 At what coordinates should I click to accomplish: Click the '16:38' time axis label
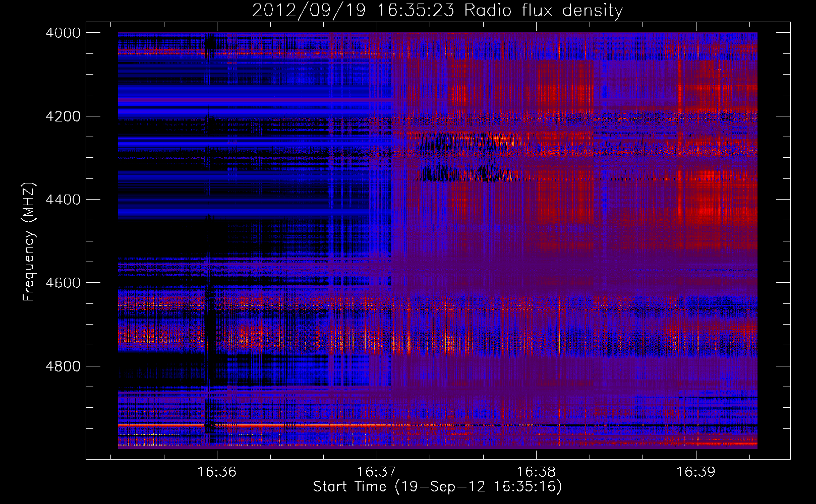click(536, 472)
